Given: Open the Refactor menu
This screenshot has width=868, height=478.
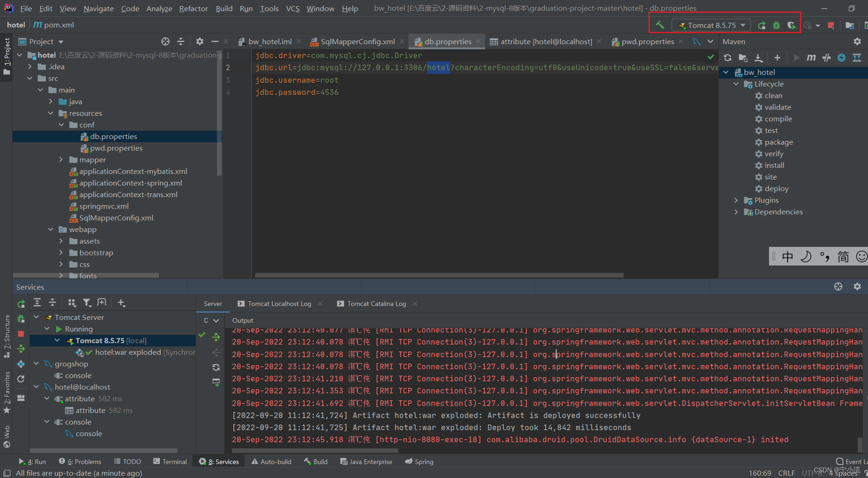Looking at the screenshot, I should [x=193, y=8].
